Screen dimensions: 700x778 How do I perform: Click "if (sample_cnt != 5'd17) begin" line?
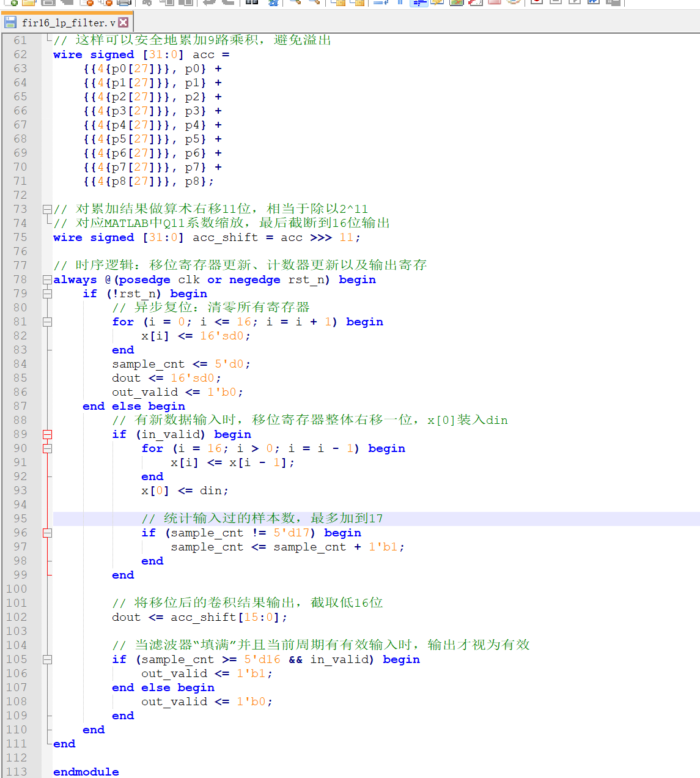(x=251, y=533)
